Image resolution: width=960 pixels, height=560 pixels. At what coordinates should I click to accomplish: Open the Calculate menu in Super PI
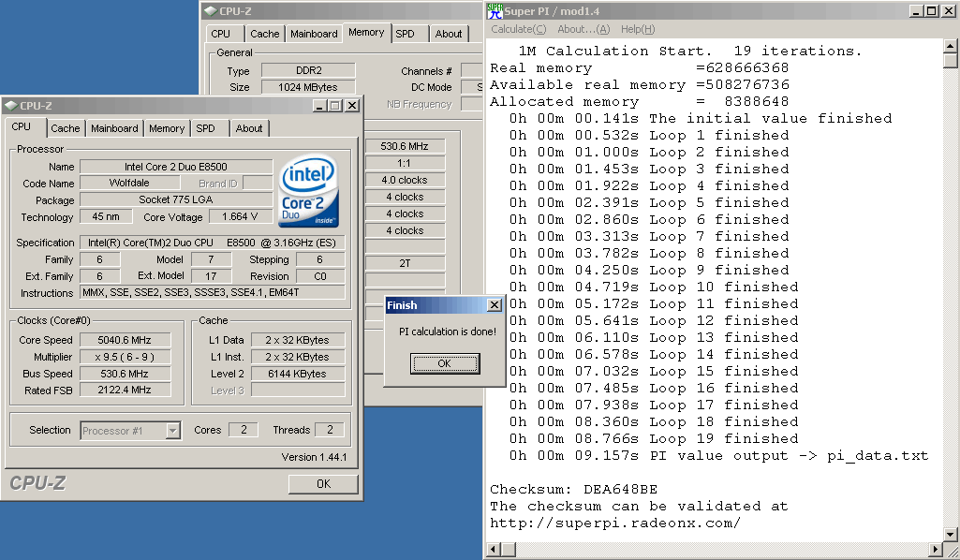click(x=518, y=29)
